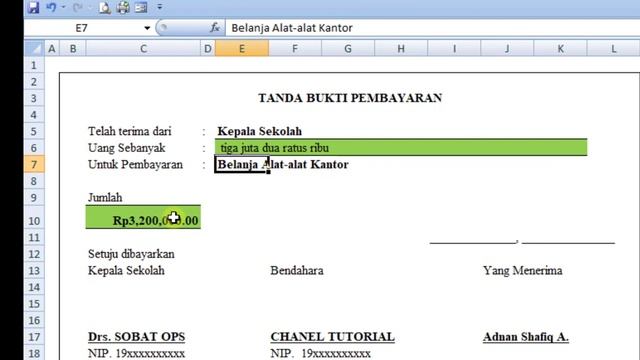Select row 5 header
The height and width of the screenshot is (360, 640).
pos(34,131)
